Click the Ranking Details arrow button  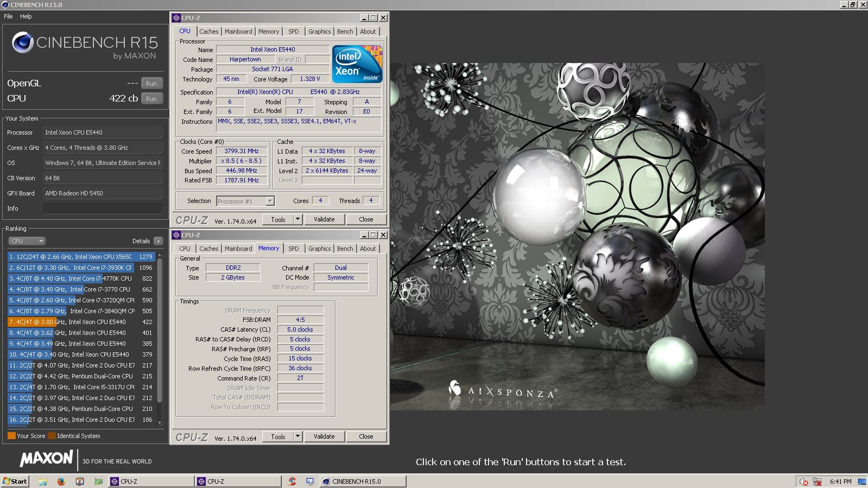(158, 241)
